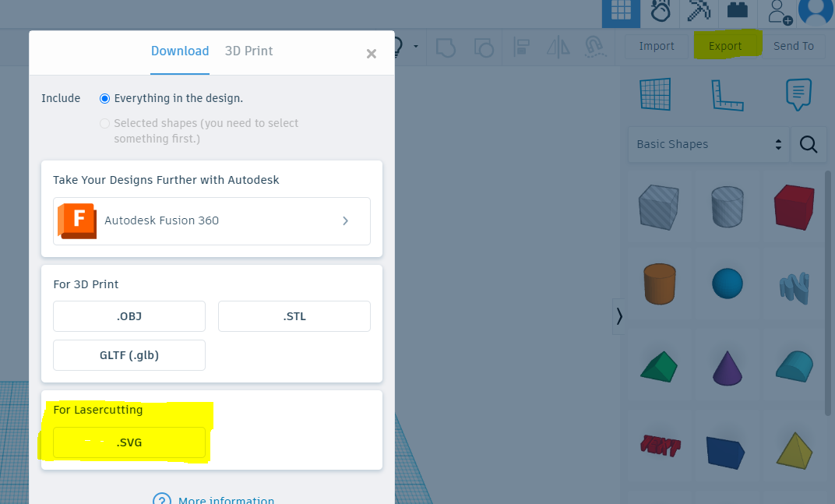Select the highlighted blocks view icon

point(621,12)
